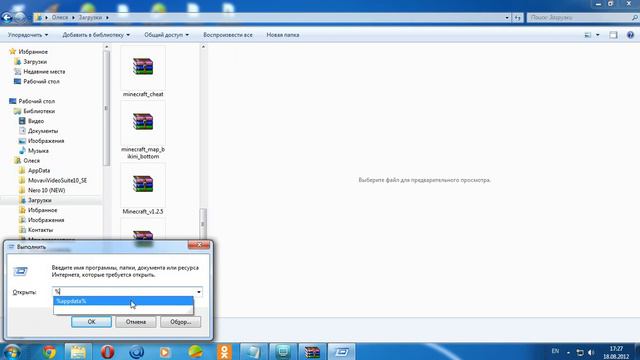This screenshot has width=640, height=360.
Task: Click the Start button on the taskbar
Action: (11, 351)
